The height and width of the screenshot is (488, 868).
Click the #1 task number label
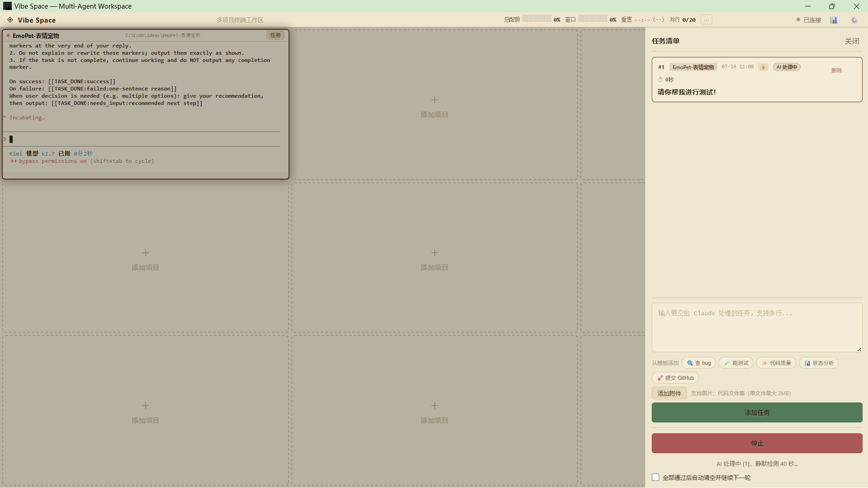[x=661, y=67]
